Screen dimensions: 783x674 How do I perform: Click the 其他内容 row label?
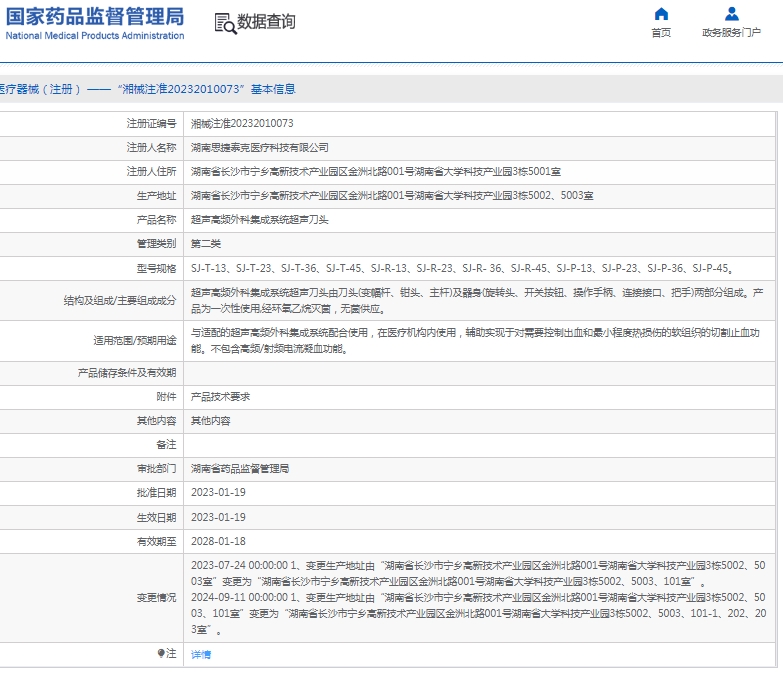156,421
